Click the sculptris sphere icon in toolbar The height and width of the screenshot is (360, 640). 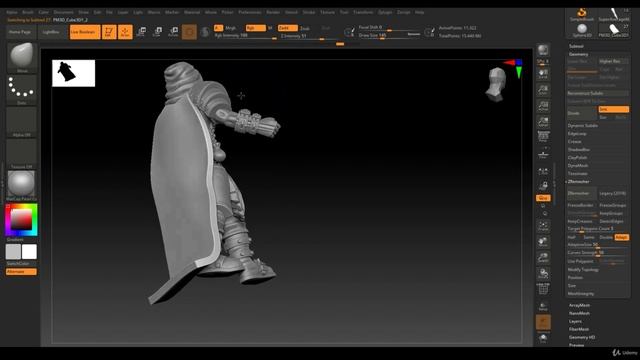205,32
